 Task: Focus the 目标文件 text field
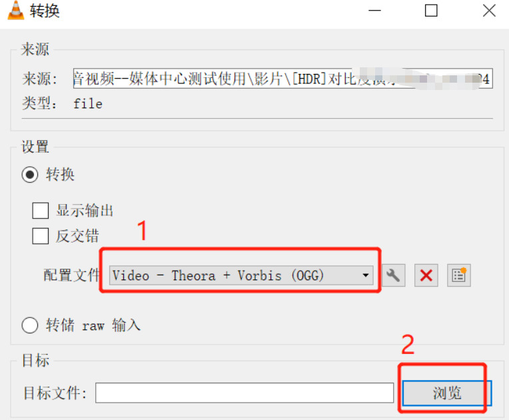click(245, 393)
